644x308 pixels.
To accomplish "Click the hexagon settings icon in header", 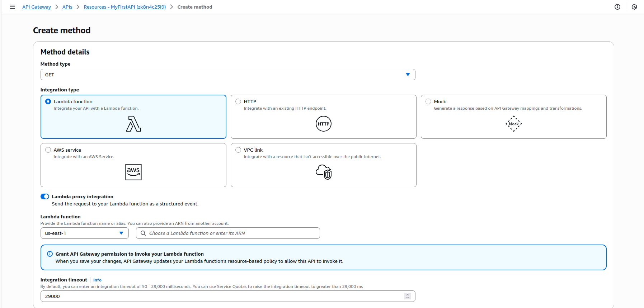I will tap(634, 7).
